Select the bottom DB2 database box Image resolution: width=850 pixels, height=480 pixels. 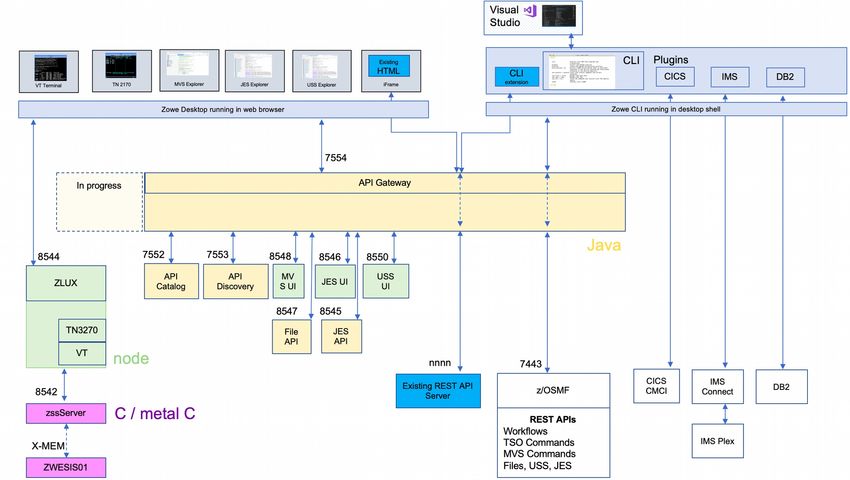[x=781, y=387]
